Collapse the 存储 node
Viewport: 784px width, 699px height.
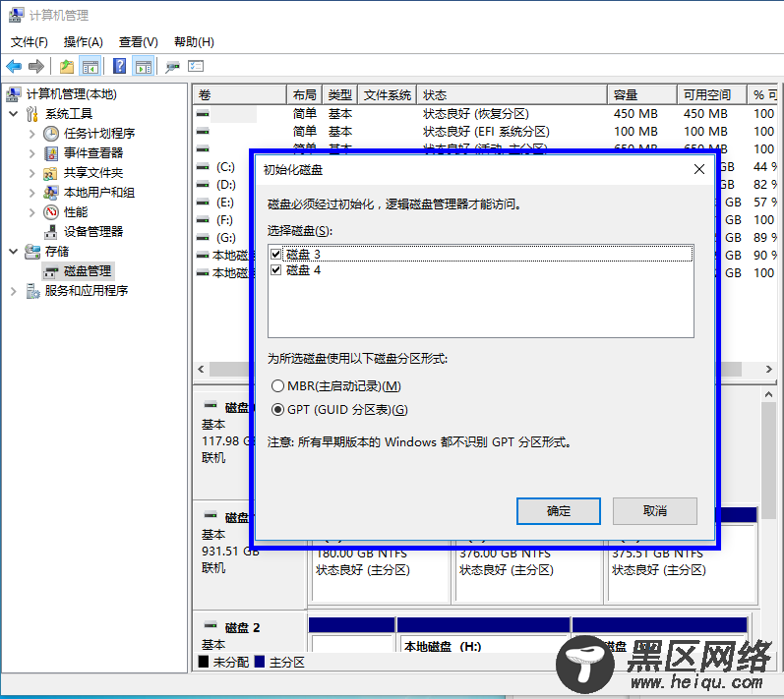[14, 252]
